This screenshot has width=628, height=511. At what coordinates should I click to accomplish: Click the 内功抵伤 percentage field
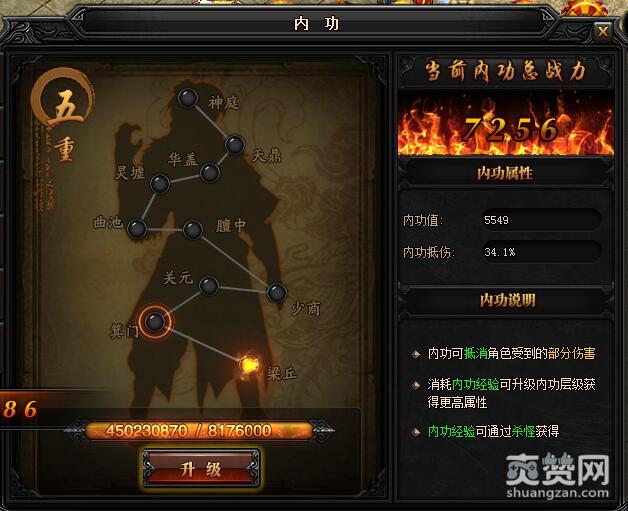(541, 252)
